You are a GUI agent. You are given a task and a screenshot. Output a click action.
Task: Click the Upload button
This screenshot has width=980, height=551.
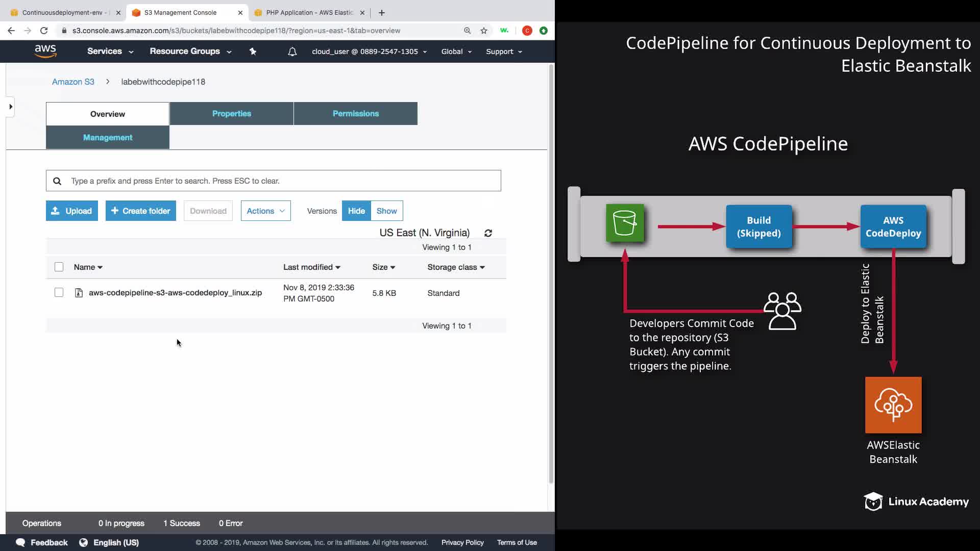pos(72,211)
